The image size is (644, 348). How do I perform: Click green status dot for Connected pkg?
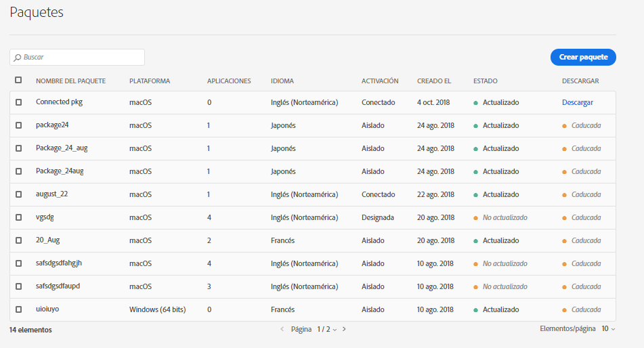point(476,103)
